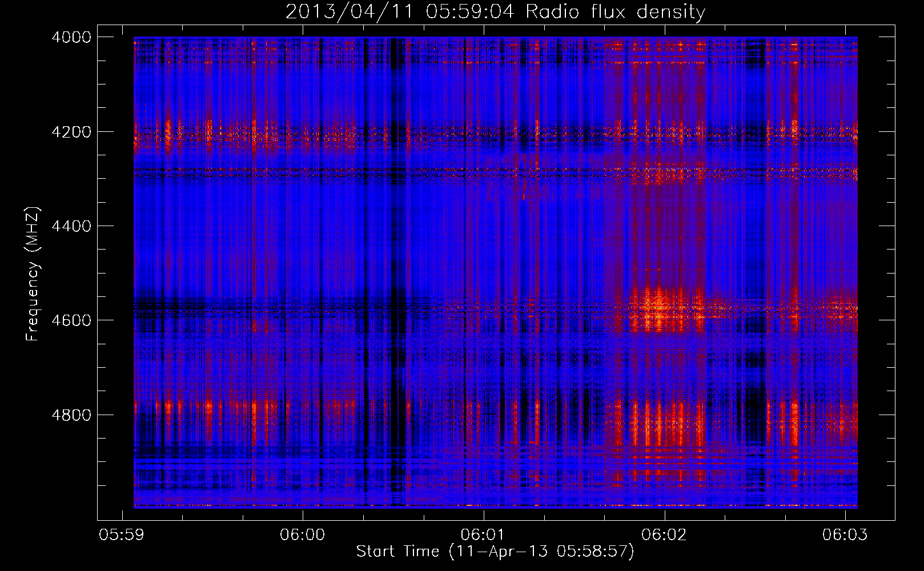Click the '4400' frequency axis label
This screenshot has width=924, height=571.
click(71, 226)
